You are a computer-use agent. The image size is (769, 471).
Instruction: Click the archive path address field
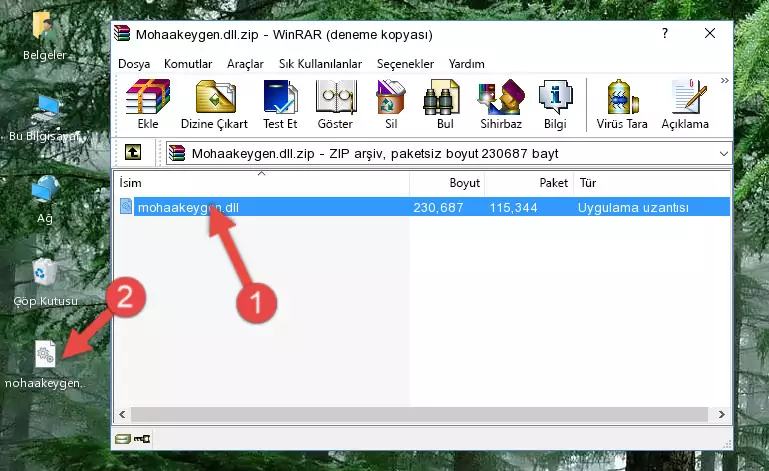(x=449, y=154)
